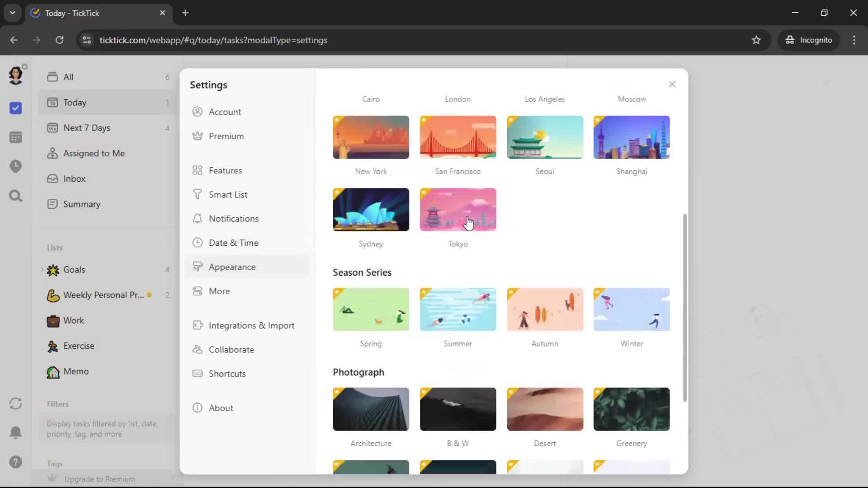Click the user avatar at top left

point(15,75)
